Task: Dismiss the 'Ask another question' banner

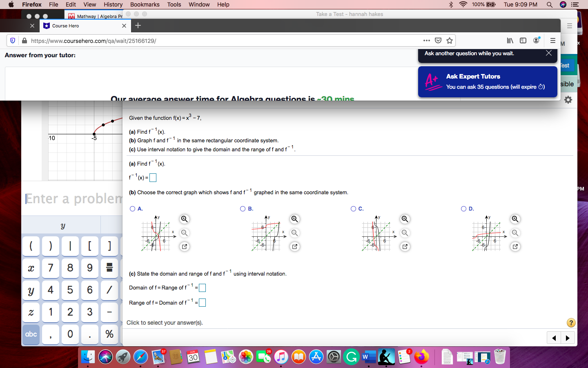Action: 549,53
